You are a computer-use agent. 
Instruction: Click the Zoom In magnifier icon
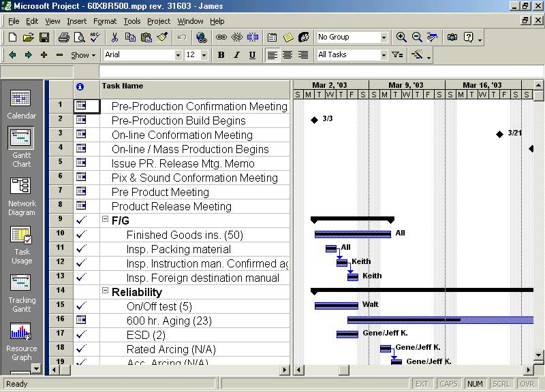point(402,37)
